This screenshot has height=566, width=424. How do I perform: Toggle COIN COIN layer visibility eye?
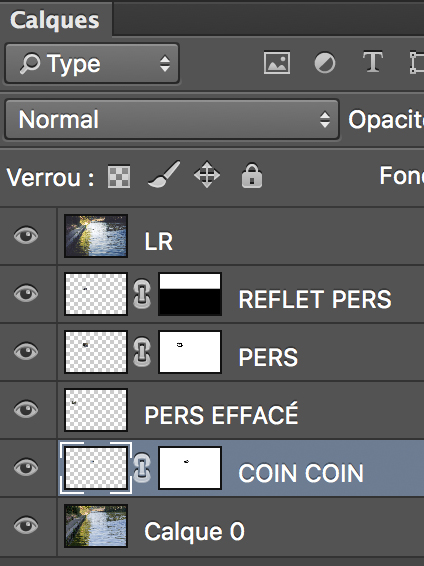click(26, 467)
